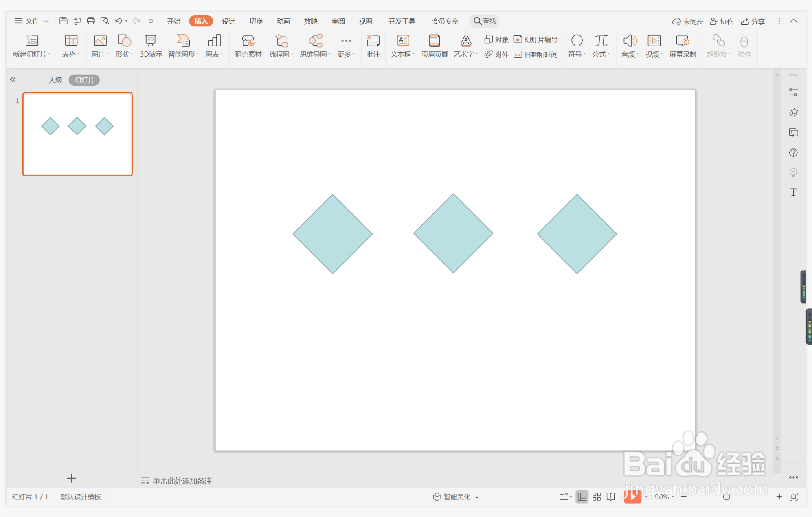Viewport: 812px width, 517px height.
Task: Click the print preview icon
Action: (x=105, y=21)
